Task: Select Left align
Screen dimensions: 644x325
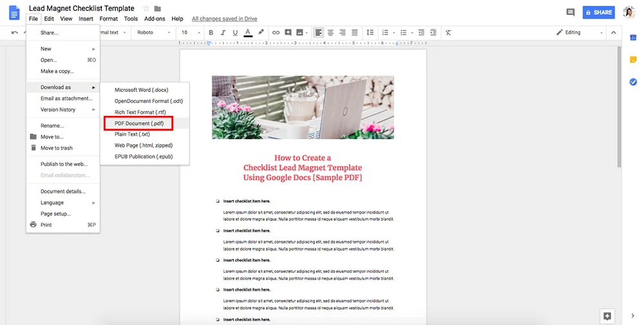Action: (x=318, y=32)
